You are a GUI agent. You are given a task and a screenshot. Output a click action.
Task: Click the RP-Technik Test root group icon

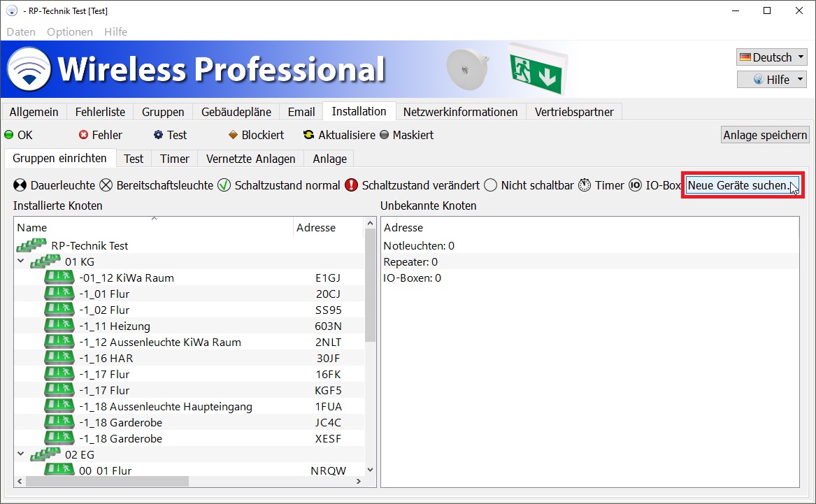point(31,245)
